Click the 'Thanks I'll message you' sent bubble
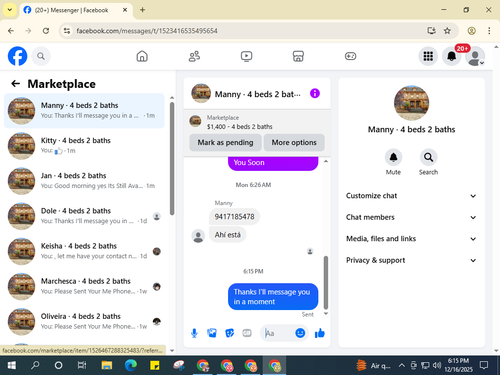The image size is (500, 375). pos(273,297)
